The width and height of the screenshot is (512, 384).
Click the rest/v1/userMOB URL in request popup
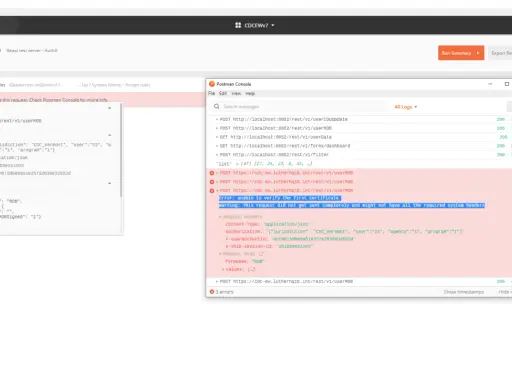(x=21, y=121)
